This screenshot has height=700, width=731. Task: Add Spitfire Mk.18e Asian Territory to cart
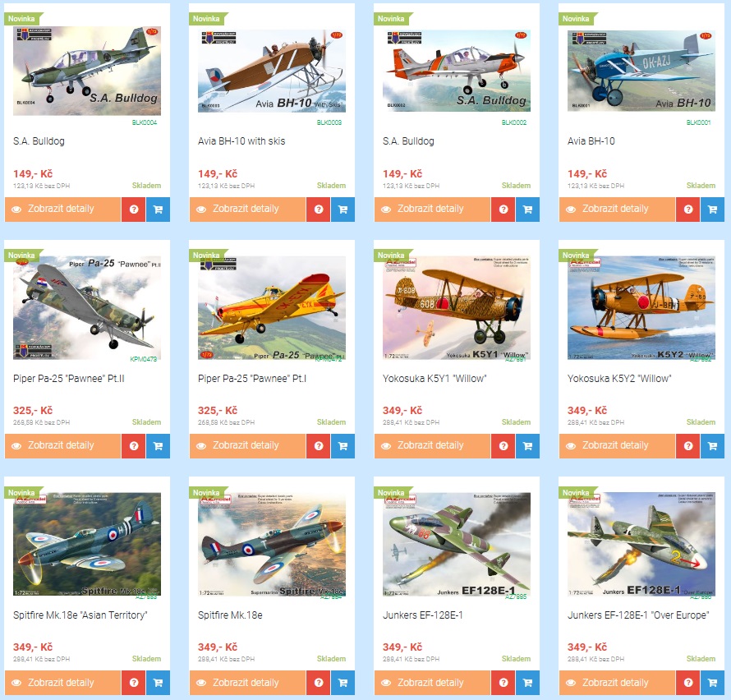click(158, 683)
